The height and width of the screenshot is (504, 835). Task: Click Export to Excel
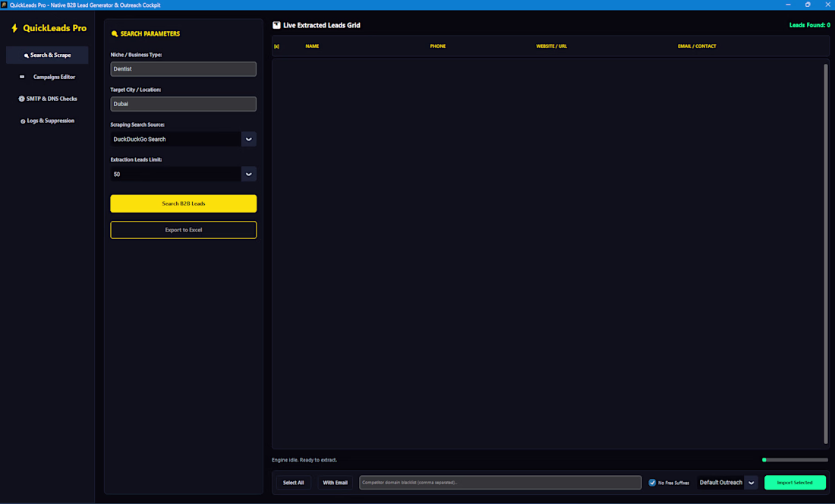pos(183,230)
